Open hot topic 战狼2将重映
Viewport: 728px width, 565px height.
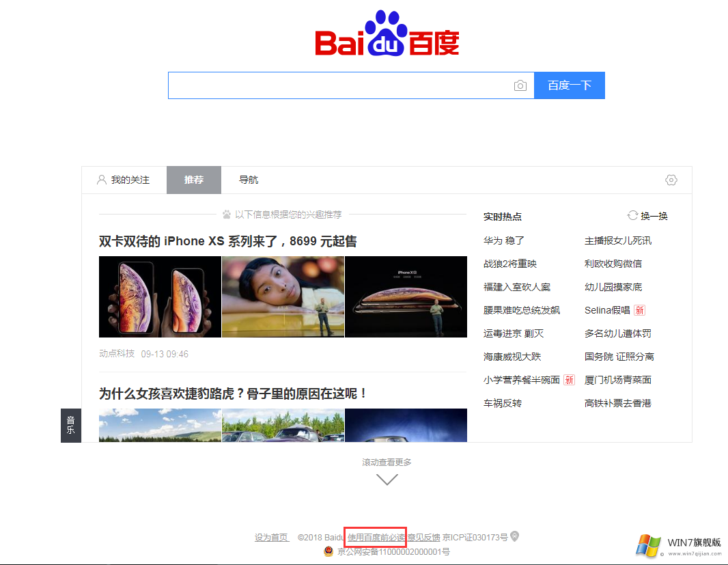(509, 264)
